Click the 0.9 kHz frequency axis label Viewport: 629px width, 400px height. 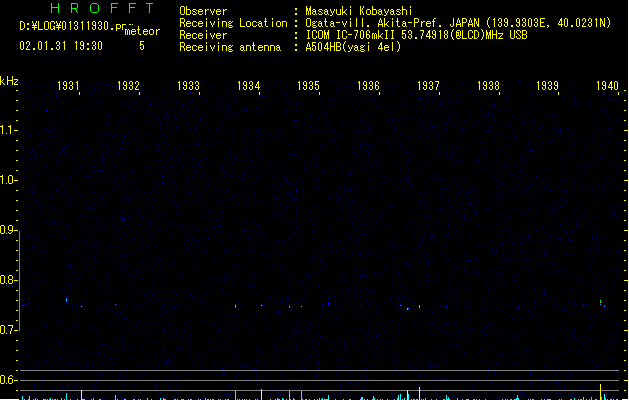click(8, 230)
